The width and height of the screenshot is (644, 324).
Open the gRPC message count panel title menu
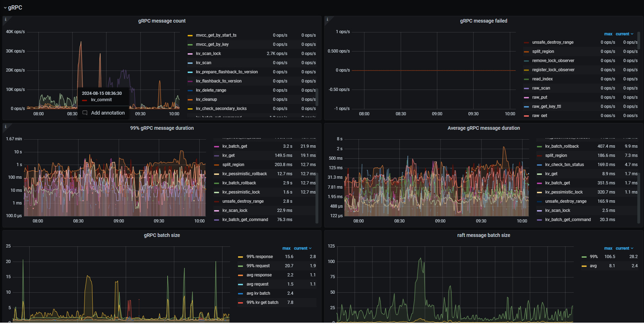(162, 21)
